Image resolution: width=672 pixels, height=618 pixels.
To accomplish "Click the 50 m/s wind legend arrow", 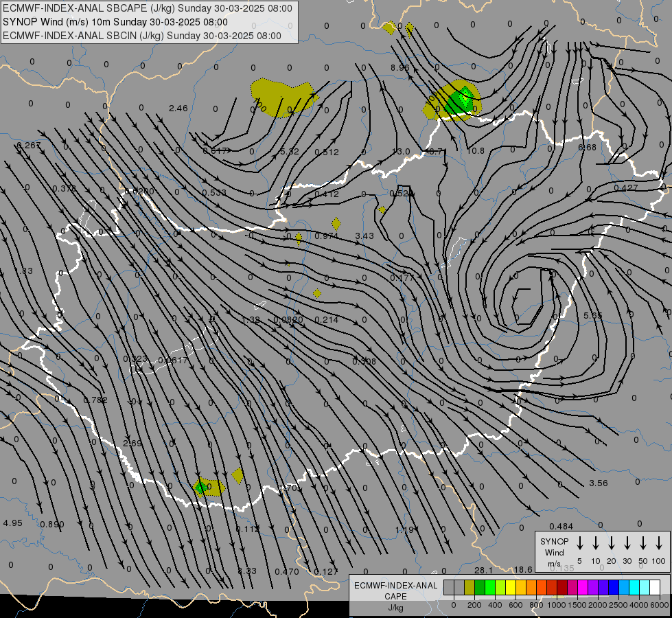I will point(643,543).
